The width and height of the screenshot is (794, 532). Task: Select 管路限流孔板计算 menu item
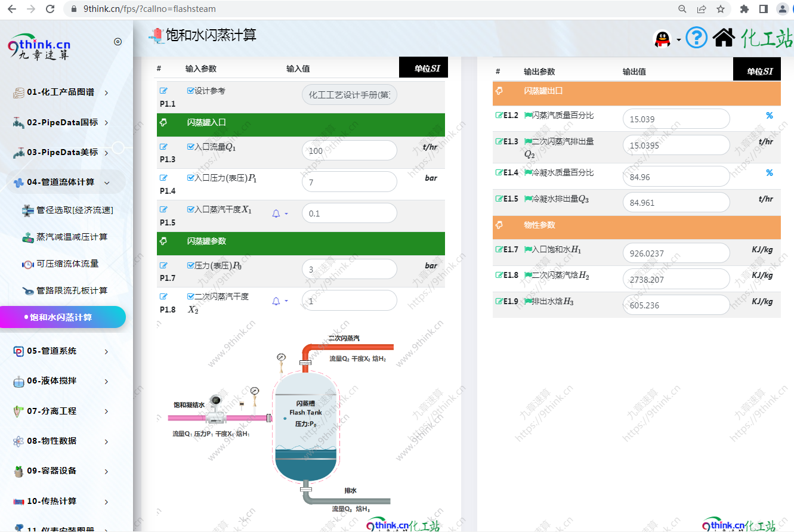coord(72,290)
